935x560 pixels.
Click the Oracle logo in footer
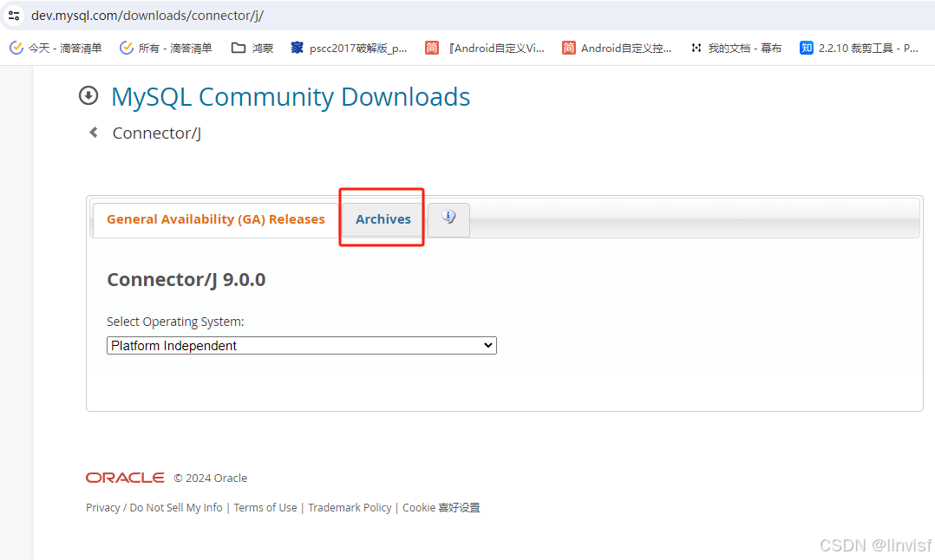click(125, 478)
